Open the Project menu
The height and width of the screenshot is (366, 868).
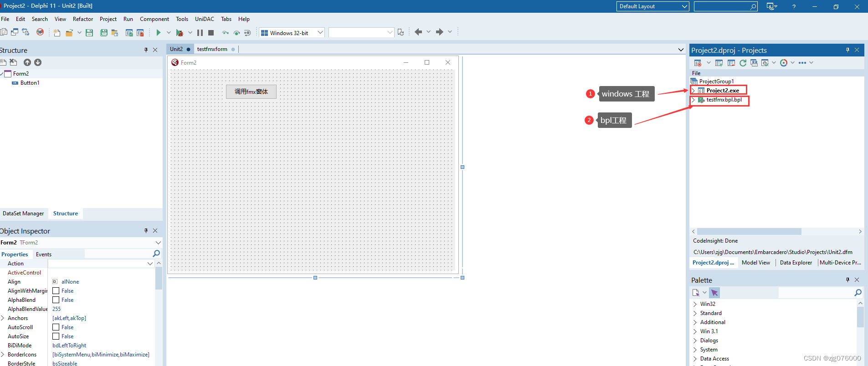[x=108, y=19]
